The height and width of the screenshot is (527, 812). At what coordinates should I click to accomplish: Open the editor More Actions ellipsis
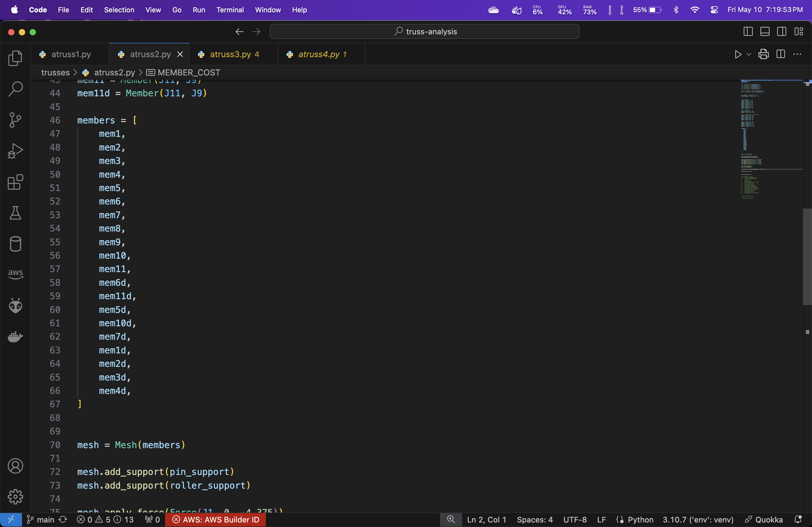797,54
